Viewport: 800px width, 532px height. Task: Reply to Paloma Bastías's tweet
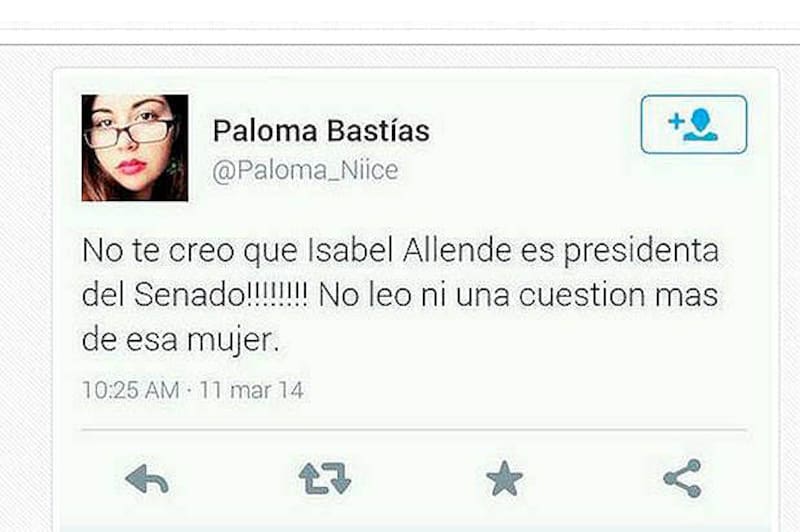pos(146,479)
